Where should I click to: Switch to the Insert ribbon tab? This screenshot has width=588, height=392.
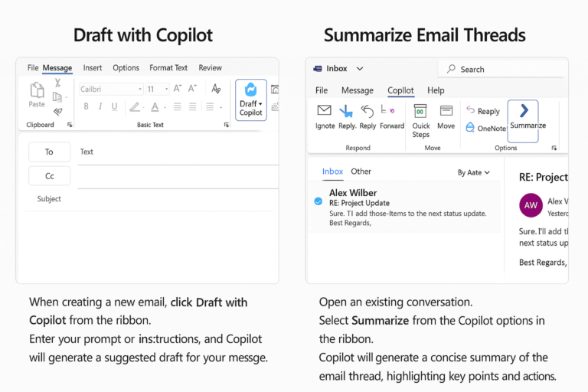coord(92,68)
